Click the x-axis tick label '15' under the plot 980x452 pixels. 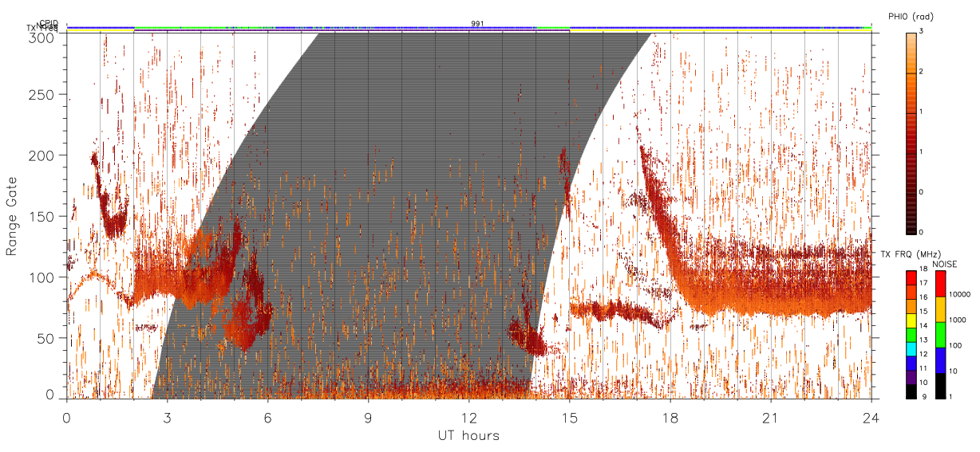[x=569, y=417]
